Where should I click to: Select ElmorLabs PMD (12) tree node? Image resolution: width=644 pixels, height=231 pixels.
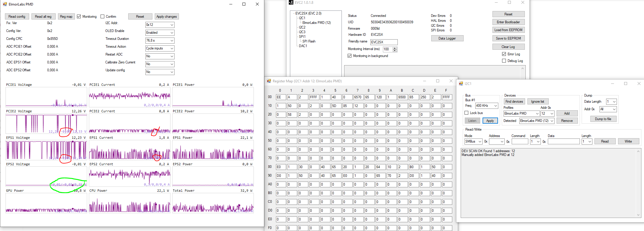tap(316, 23)
